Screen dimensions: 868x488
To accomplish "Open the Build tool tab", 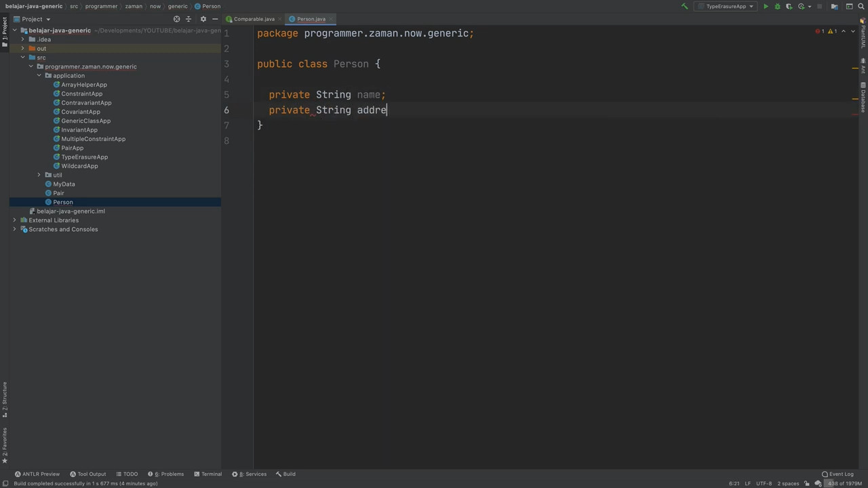I will coord(285,474).
